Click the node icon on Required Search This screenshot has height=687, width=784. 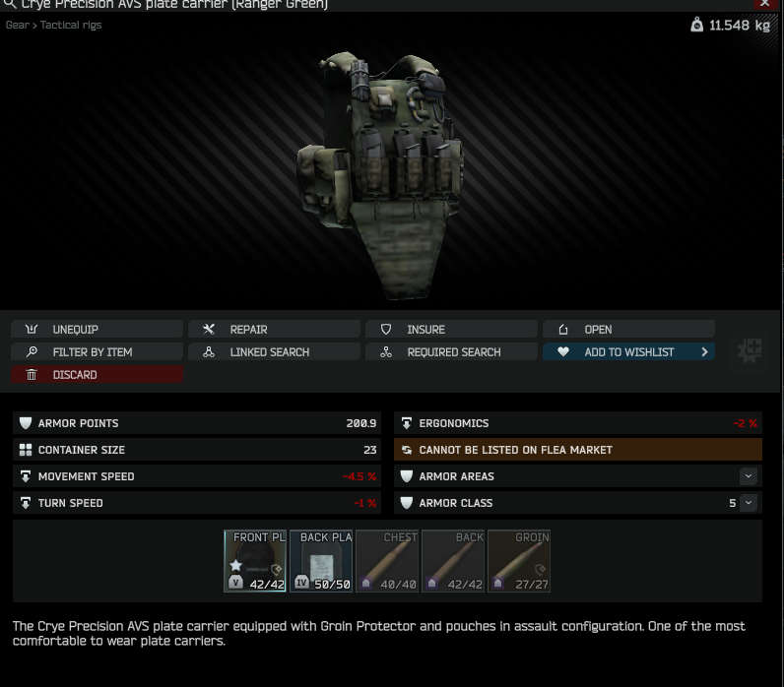(x=386, y=351)
